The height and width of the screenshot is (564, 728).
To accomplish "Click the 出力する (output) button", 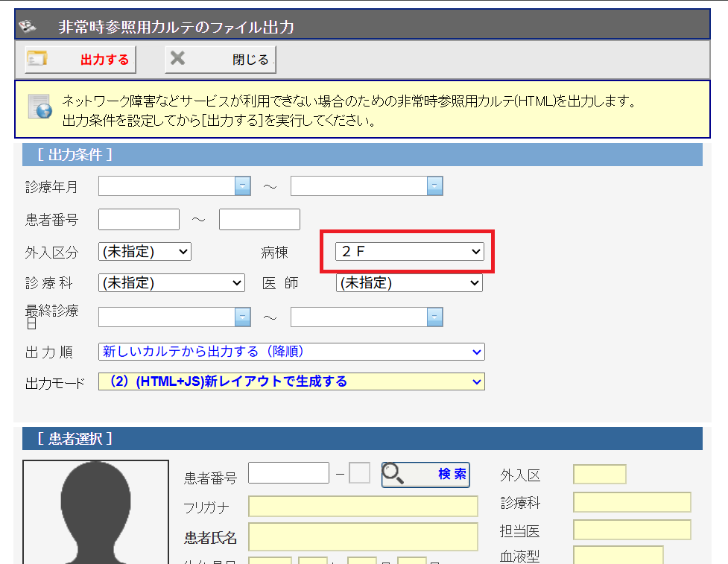I will [x=80, y=60].
